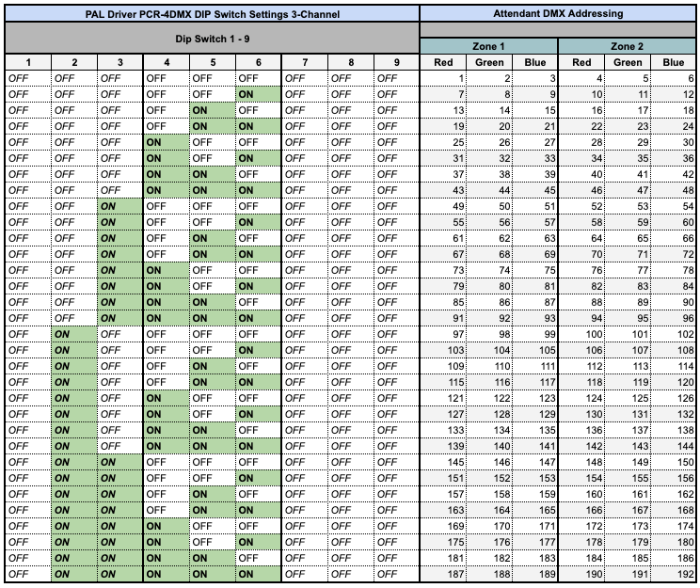
Task: Select address cell '77'
Action: tap(628, 271)
